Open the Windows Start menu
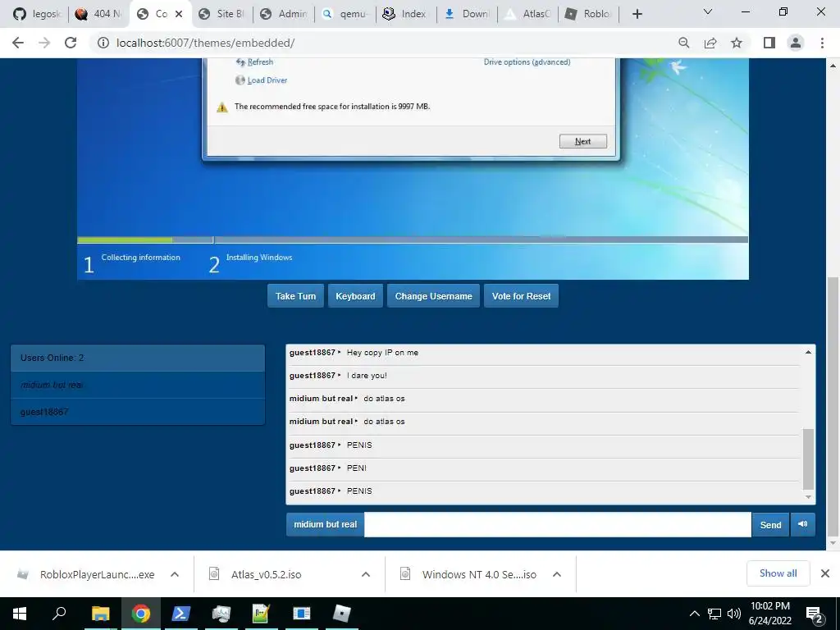 (20, 614)
